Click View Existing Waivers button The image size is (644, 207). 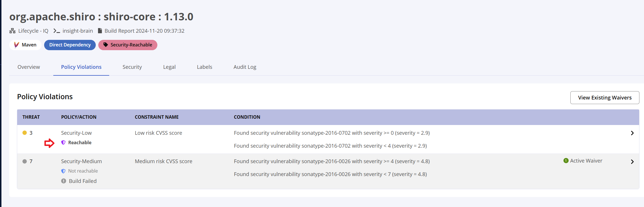(605, 97)
